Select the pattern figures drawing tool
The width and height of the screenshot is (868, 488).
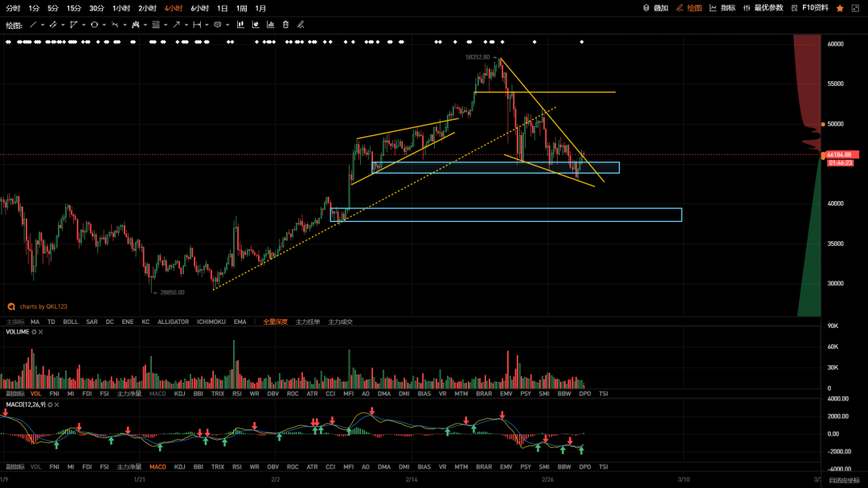tap(136, 25)
